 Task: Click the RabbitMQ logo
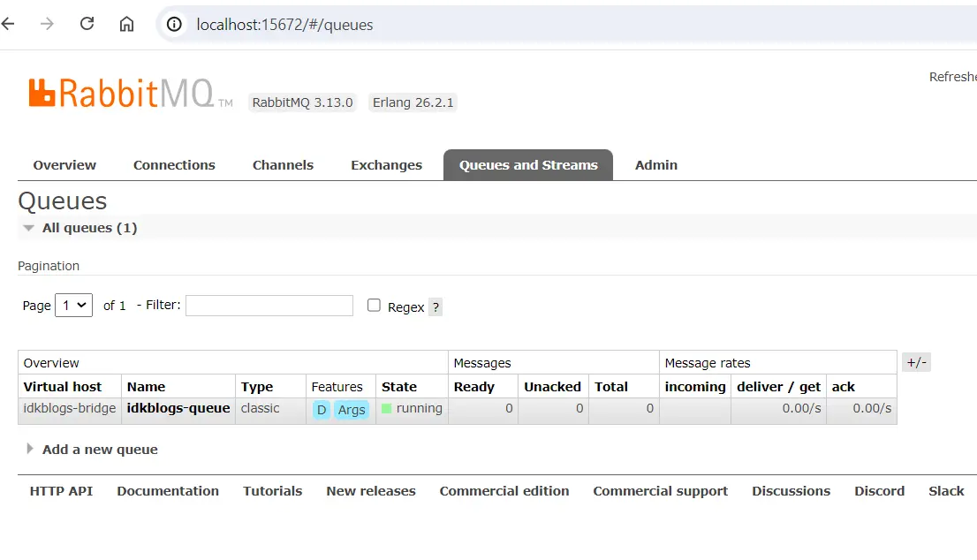pyautogui.click(x=130, y=94)
